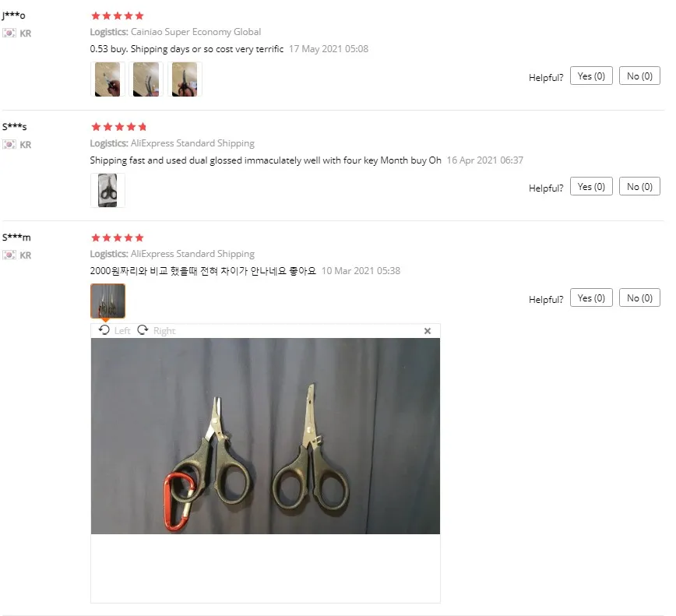Image resolution: width=676 pixels, height=616 pixels.
Task: Mark J***o review helpful with Yes (0)
Action: pos(591,76)
